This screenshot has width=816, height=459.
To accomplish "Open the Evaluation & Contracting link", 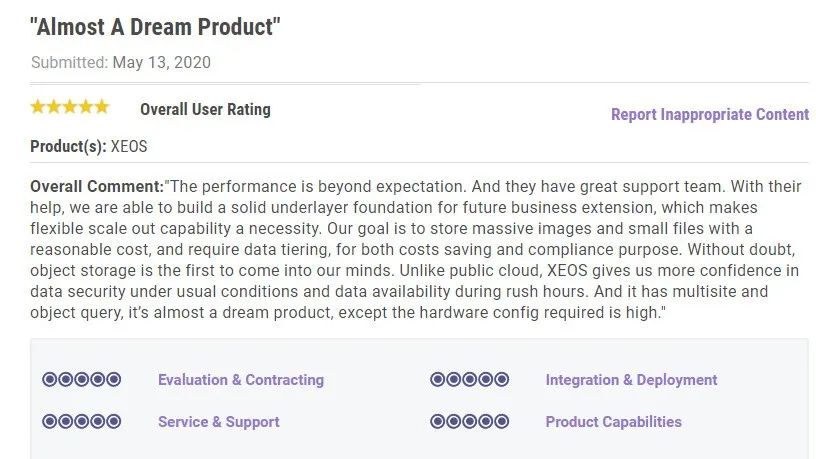I will pyautogui.click(x=241, y=380).
